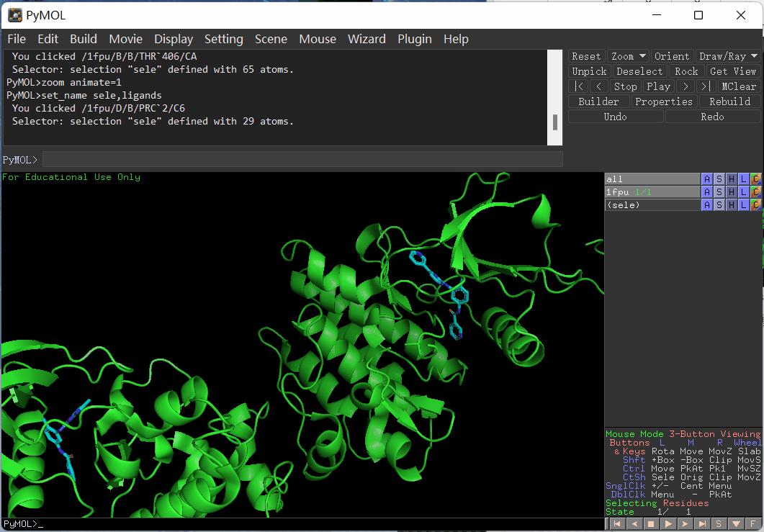
Task: Expand the Zoom dropdown
Action: [628, 56]
